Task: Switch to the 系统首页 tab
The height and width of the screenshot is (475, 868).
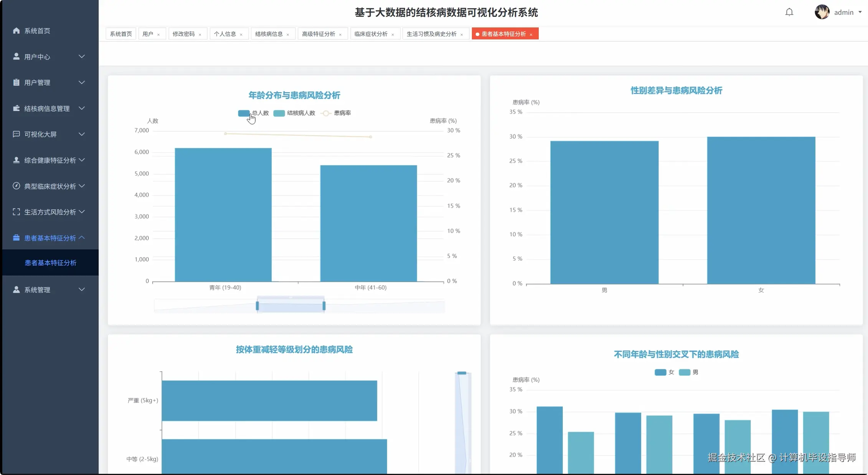Action: coord(121,34)
